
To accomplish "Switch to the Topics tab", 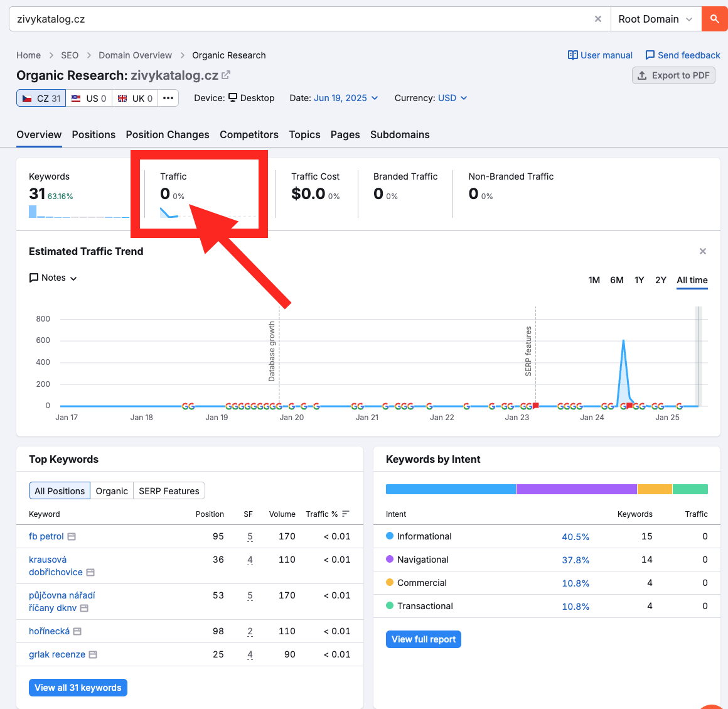I will coord(304,135).
